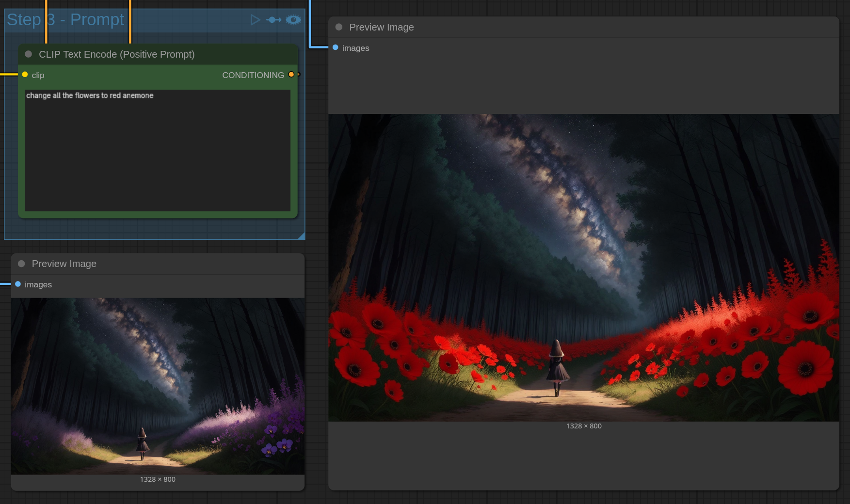
Task: Click 1328 × 800 label under small preview
Action: [158, 479]
